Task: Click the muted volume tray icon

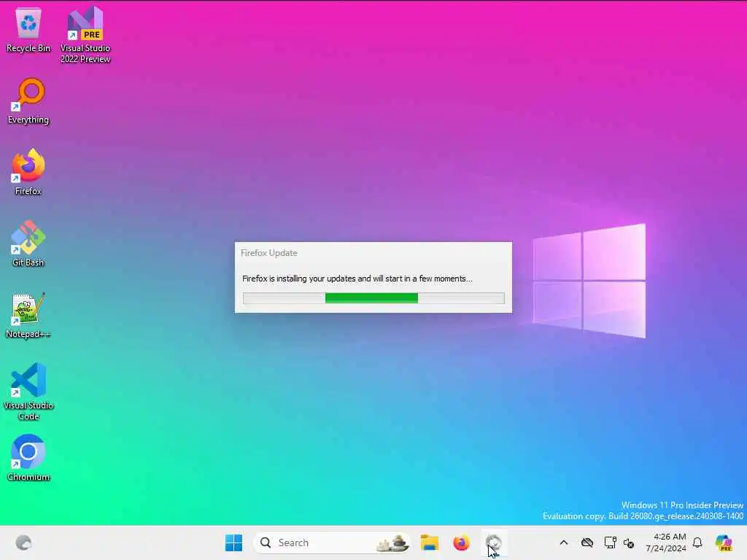Action: pos(629,542)
